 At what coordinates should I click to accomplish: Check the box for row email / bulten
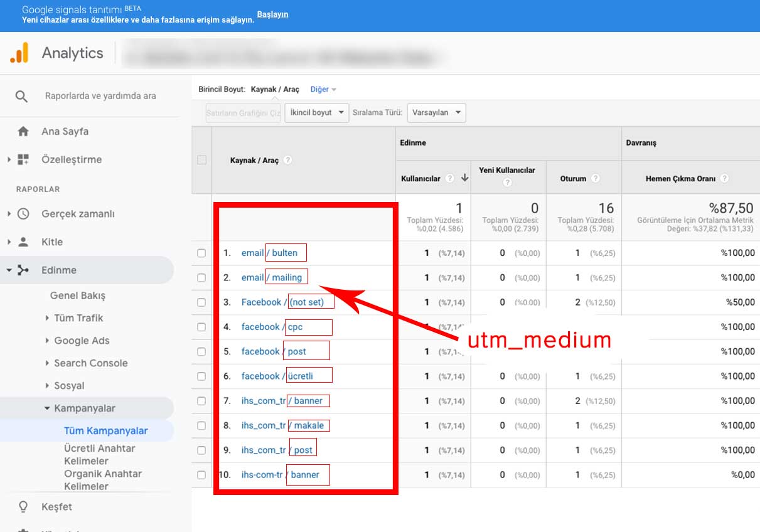pyautogui.click(x=201, y=253)
